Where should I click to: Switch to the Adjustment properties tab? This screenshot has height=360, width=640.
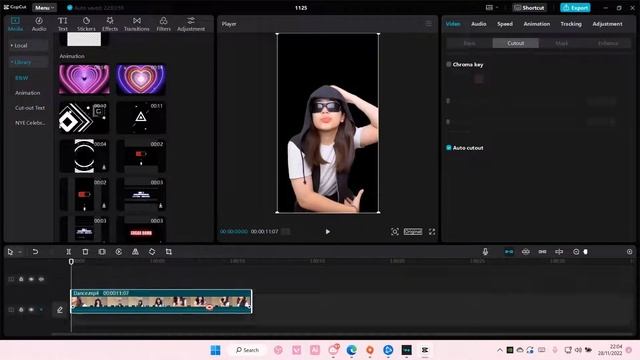(607, 24)
